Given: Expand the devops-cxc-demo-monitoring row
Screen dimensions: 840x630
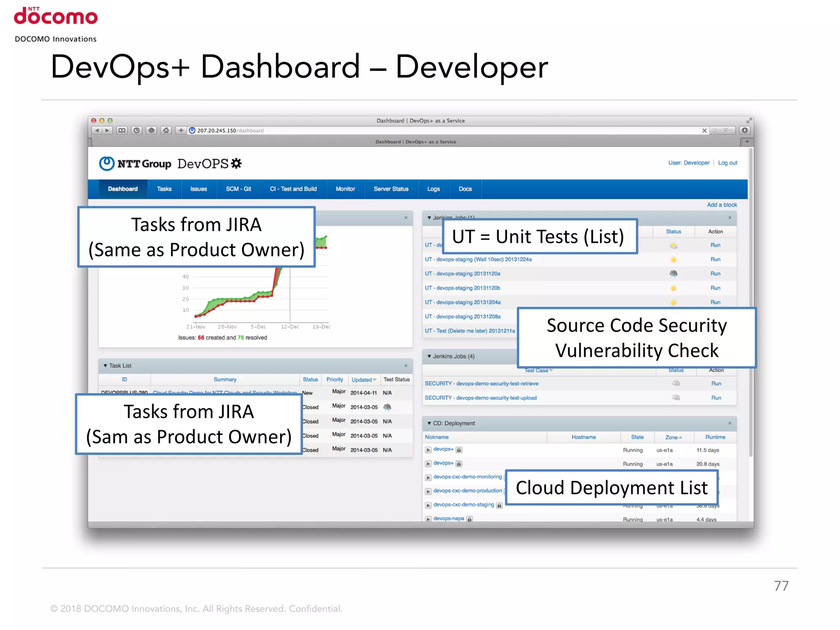Looking at the screenshot, I should pyautogui.click(x=428, y=477).
